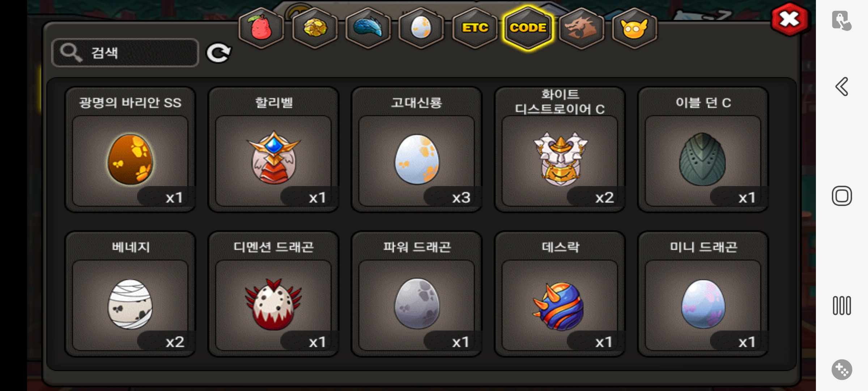
Task: Close the inventory with red X
Action: point(790,20)
